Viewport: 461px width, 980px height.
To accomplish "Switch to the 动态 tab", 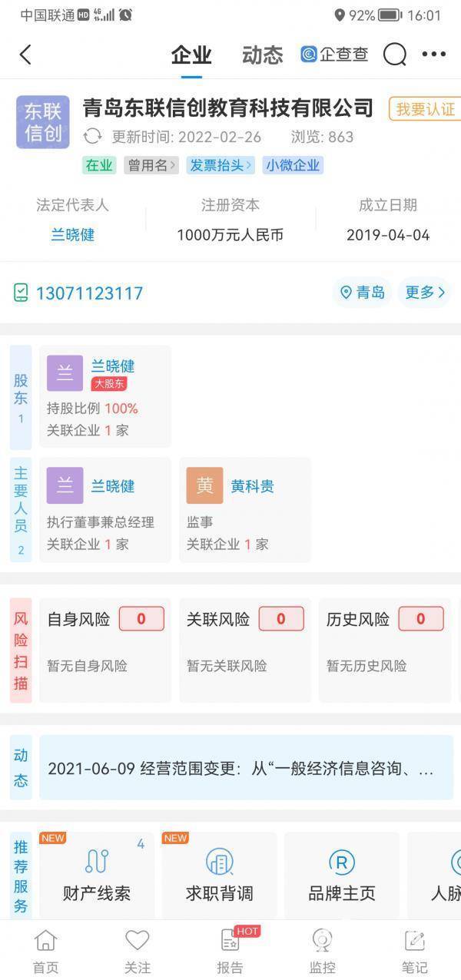I will pyautogui.click(x=263, y=55).
